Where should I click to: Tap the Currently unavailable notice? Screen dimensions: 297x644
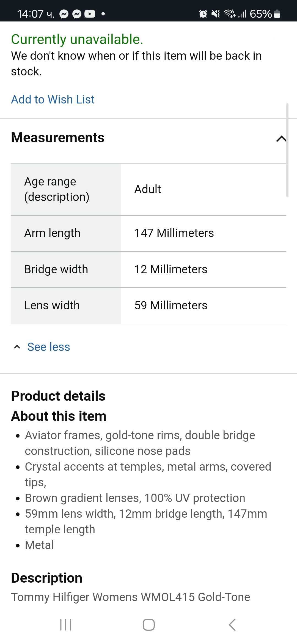pos(77,39)
